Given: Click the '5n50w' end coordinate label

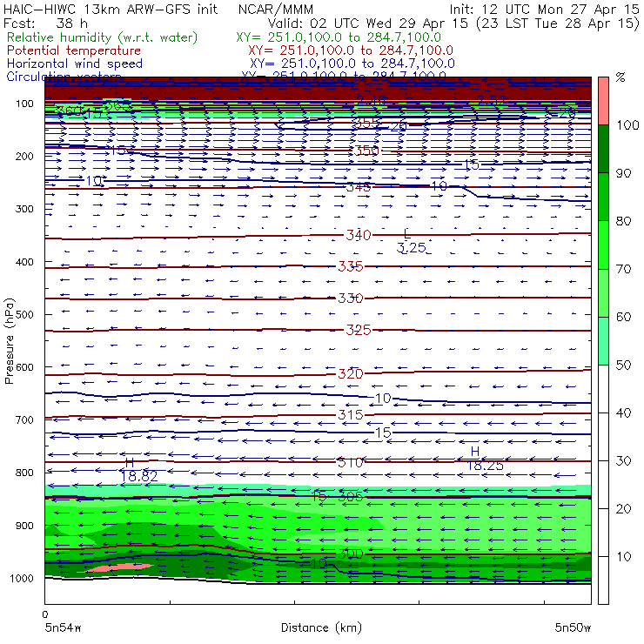Looking at the screenshot, I should click(x=573, y=628).
